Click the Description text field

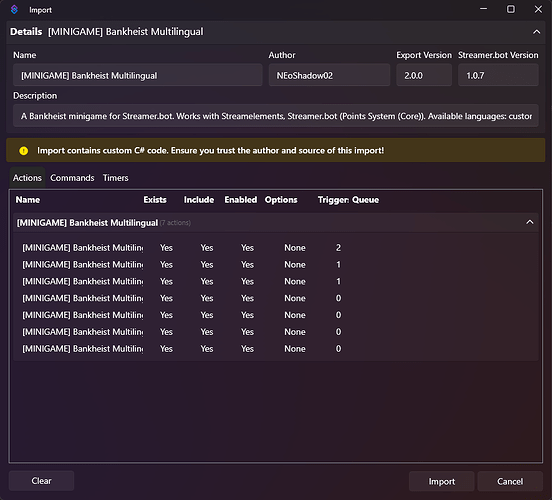pyautogui.click(x=276, y=116)
